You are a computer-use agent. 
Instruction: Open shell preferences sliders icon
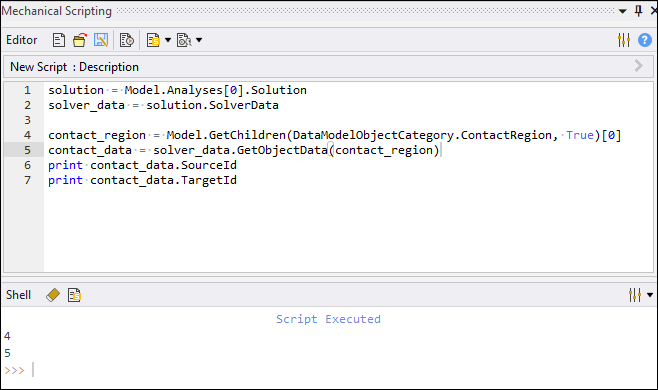(x=634, y=295)
